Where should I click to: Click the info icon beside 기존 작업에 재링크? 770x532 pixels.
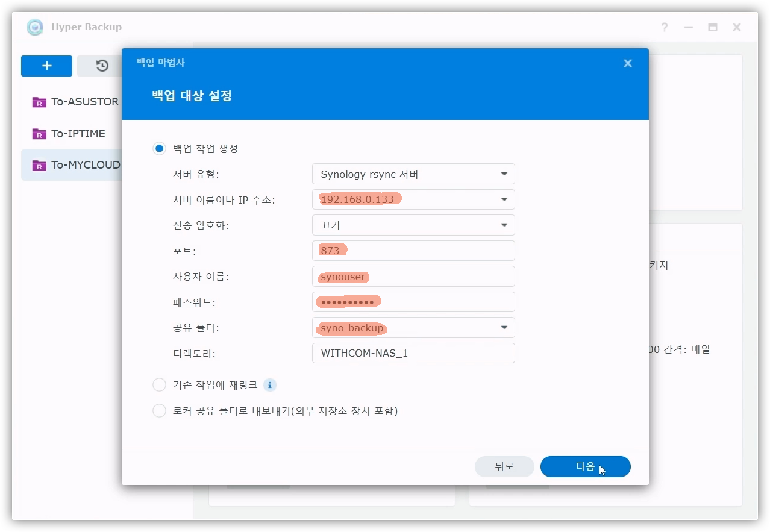[x=270, y=385]
